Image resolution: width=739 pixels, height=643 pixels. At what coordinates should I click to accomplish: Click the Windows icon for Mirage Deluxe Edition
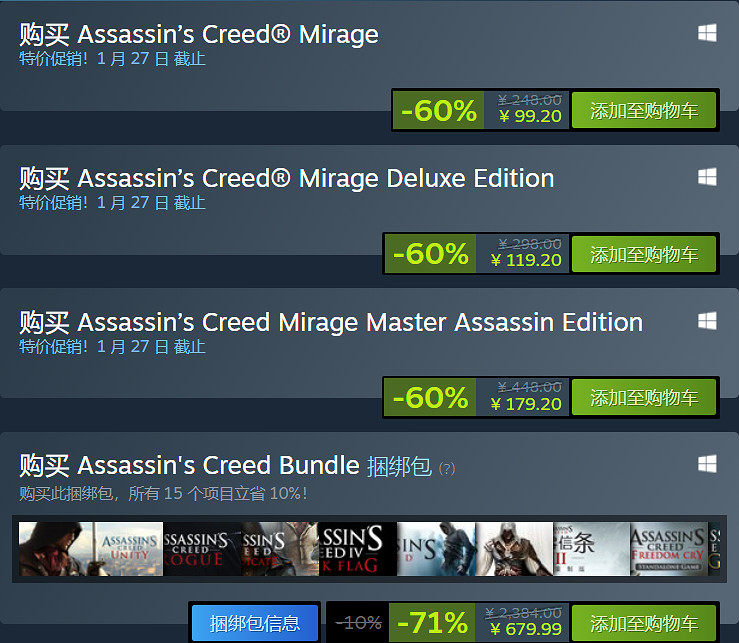[x=707, y=177]
